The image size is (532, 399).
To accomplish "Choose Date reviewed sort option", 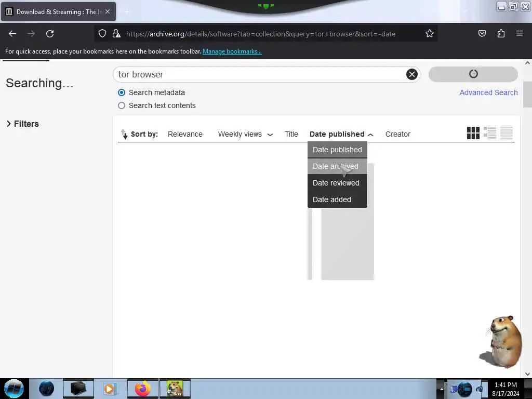I will click(337, 183).
